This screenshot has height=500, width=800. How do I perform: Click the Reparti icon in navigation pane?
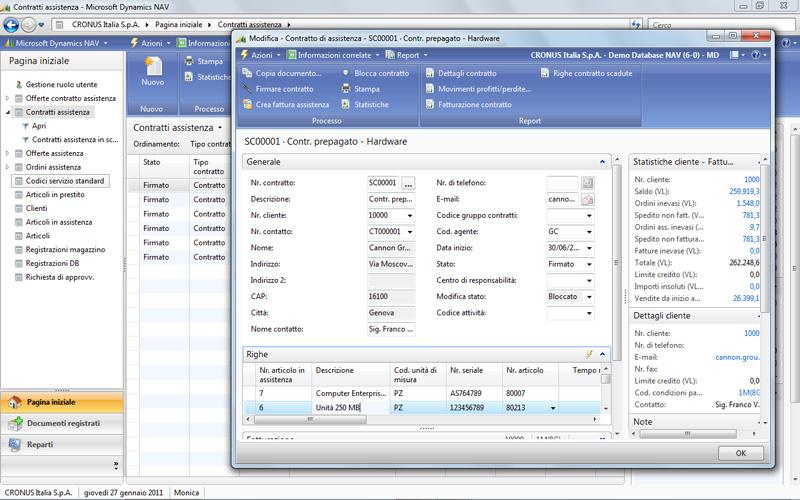coord(15,444)
